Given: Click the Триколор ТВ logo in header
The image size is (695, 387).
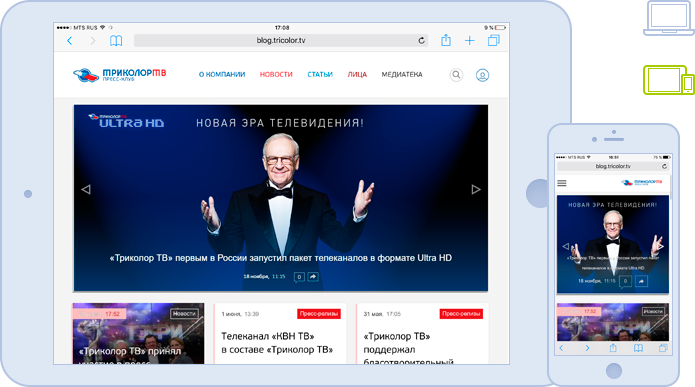Looking at the screenshot, I should point(120,74).
